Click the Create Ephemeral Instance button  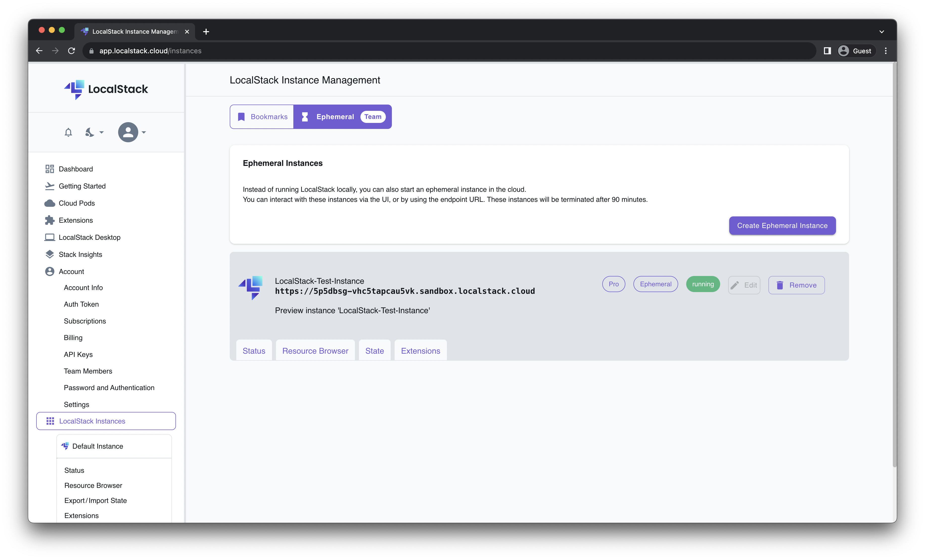782,225
